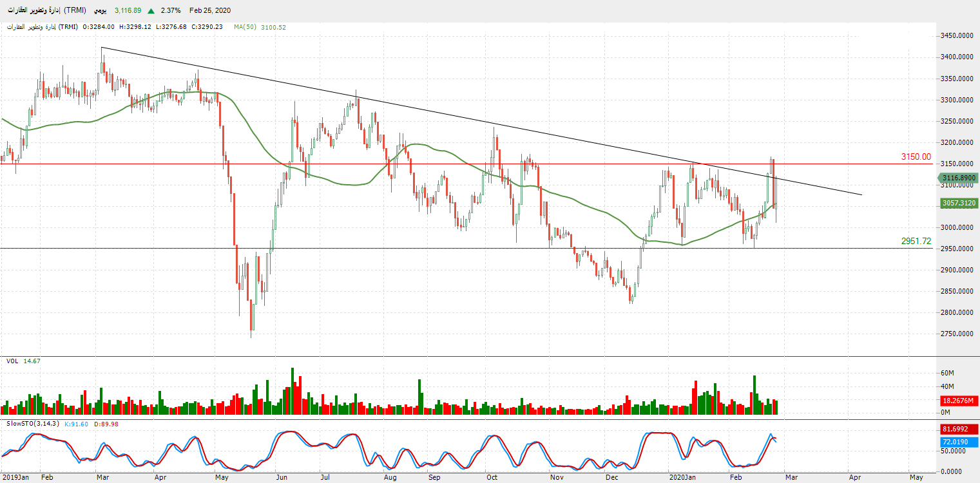This screenshot has width=980, height=483.
Task: Click the يومي daily interval label
Action: [101, 11]
